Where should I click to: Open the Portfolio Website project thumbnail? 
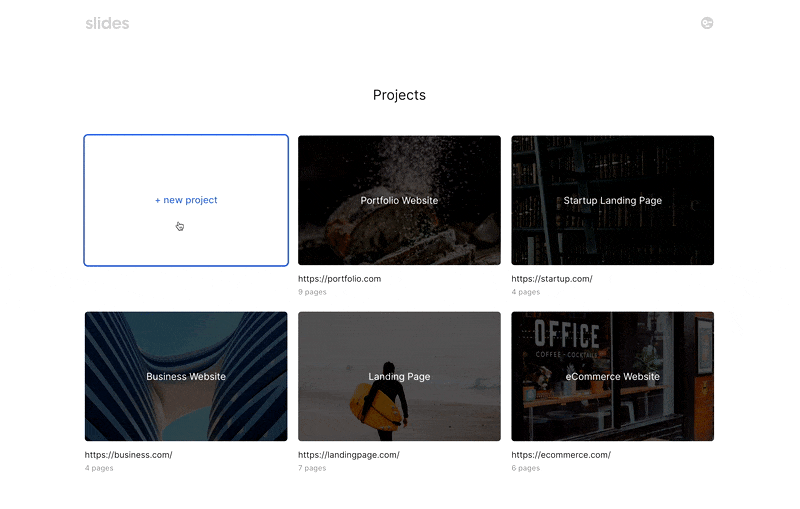coord(399,200)
